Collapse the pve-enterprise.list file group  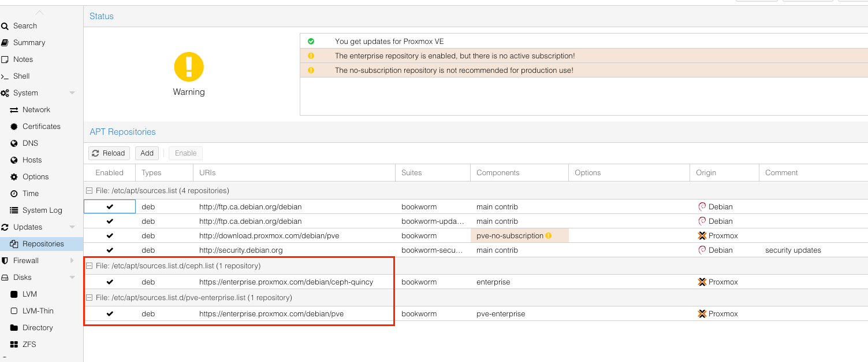pyautogui.click(x=89, y=298)
